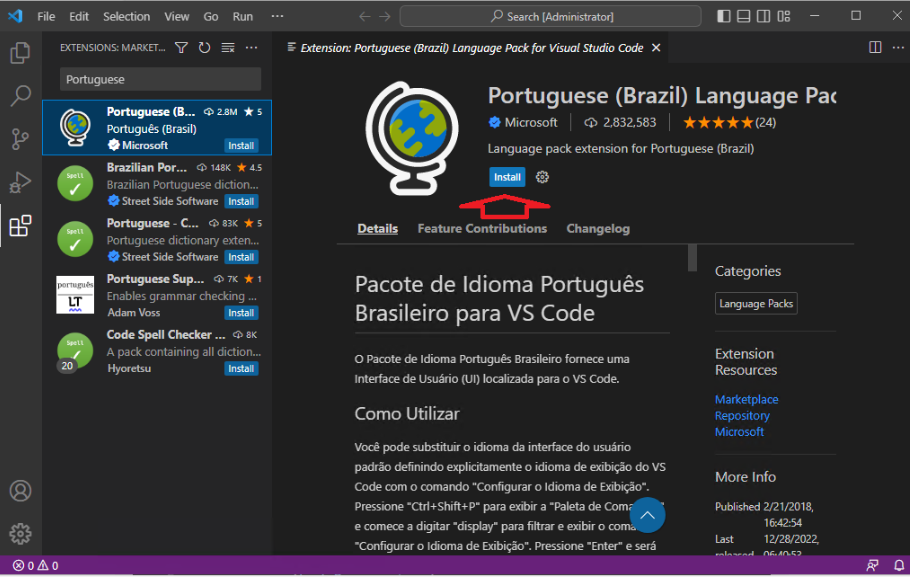Select the Source Control icon
Viewport: 910px width, 577px height.
tap(20, 138)
